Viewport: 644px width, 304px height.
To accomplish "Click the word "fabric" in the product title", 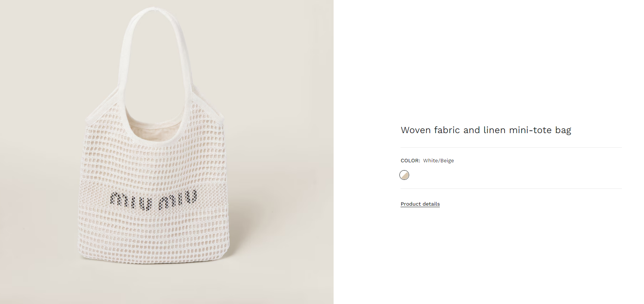I will [447, 130].
